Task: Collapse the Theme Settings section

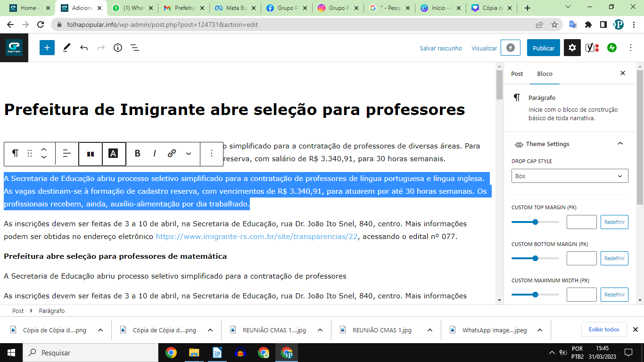Action: [620, 144]
